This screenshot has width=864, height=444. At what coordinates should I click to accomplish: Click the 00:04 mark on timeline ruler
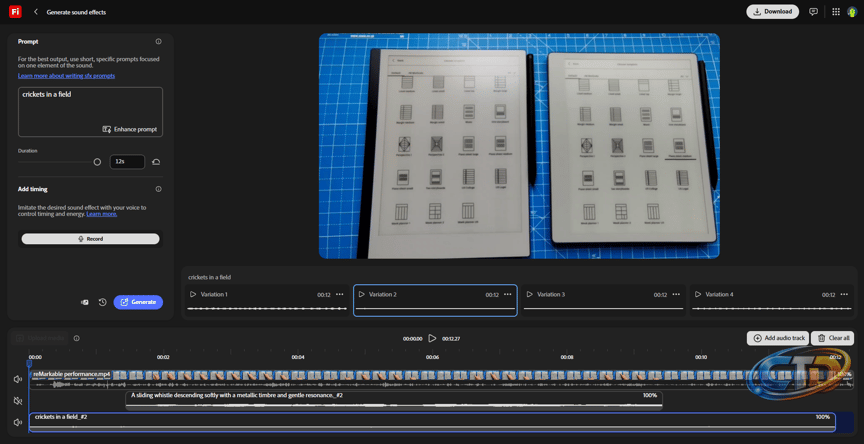[298, 357]
